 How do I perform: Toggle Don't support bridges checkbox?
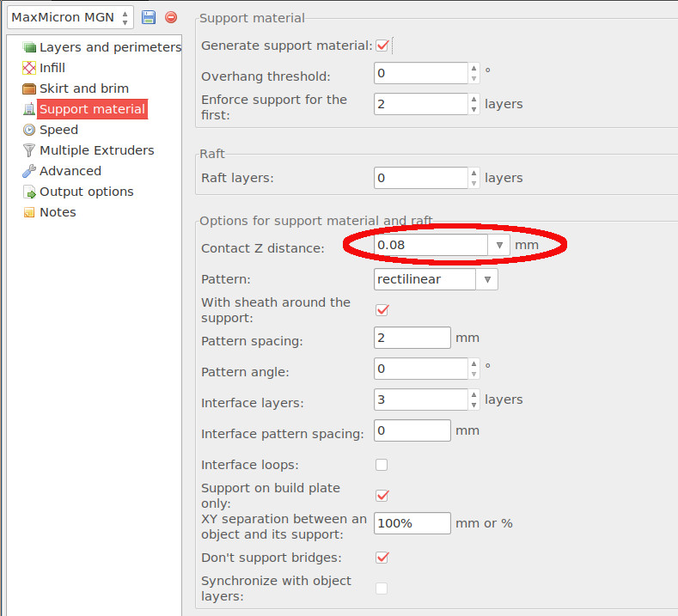click(382, 558)
